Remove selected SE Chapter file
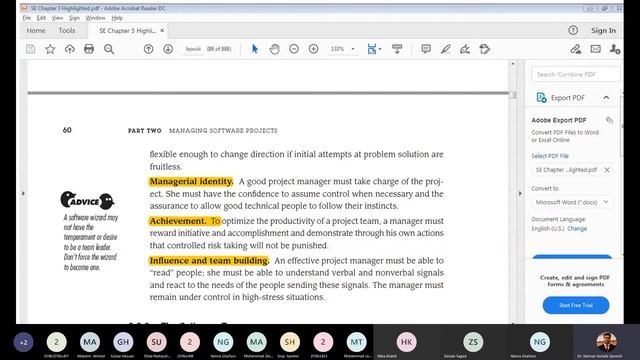 pyautogui.click(x=607, y=170)
